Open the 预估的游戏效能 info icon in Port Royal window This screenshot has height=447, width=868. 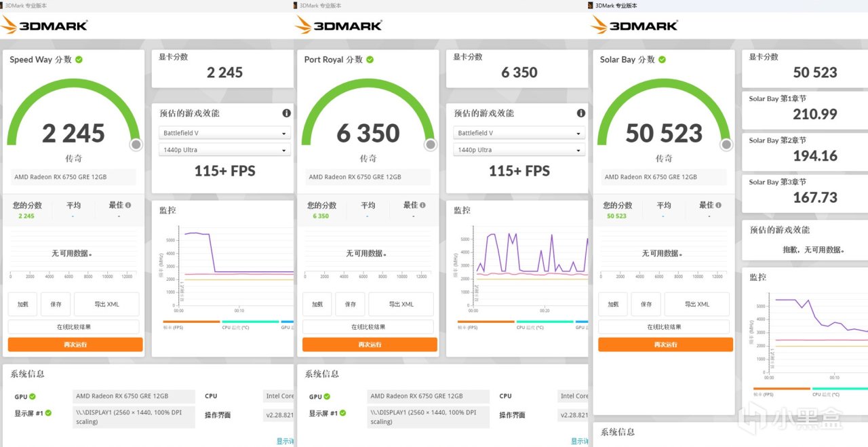point(580,113)
